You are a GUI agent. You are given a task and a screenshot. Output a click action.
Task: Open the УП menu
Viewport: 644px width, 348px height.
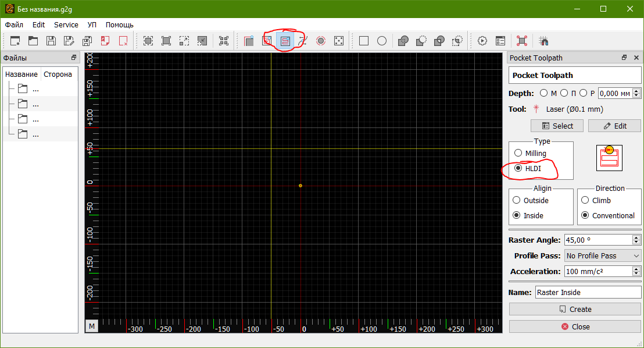click(92, 24)
